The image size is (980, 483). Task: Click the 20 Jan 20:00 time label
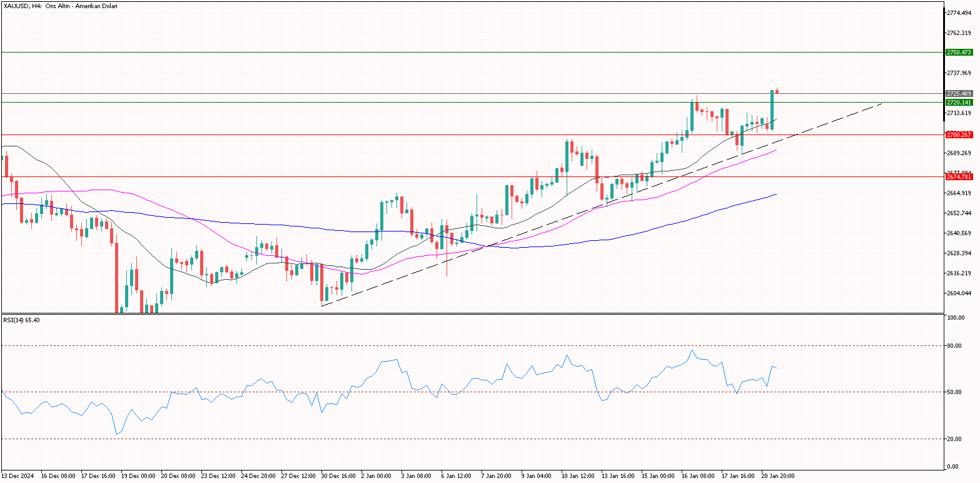click(780, 476)
